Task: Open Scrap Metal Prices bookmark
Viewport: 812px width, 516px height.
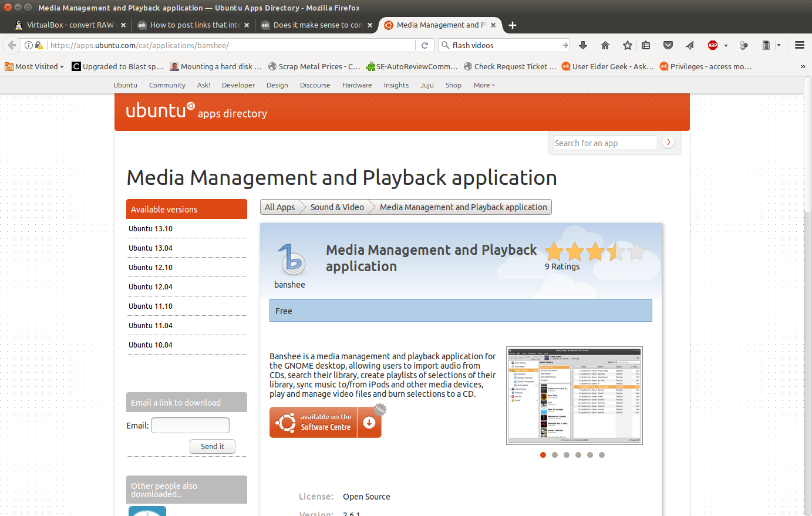Action: 314,66
